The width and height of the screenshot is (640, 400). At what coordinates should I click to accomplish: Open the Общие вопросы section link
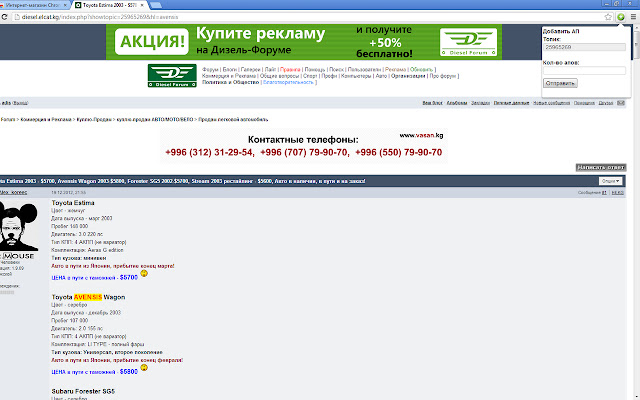point(279,76)
